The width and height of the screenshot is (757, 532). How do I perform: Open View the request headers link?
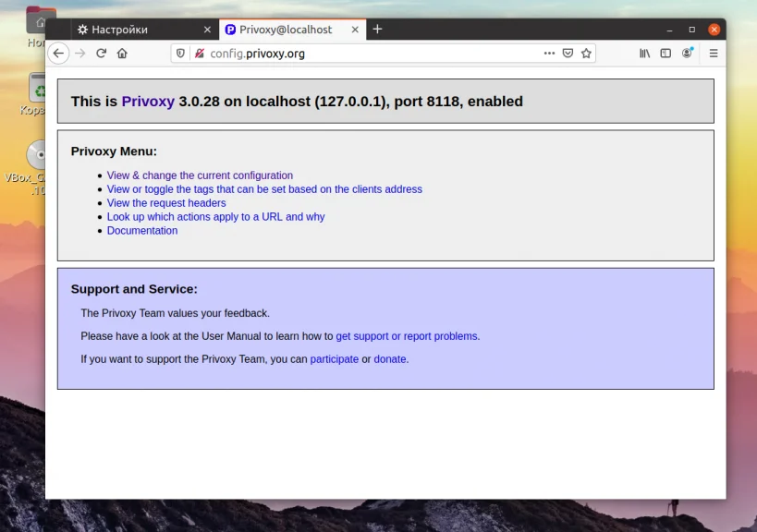166,203
